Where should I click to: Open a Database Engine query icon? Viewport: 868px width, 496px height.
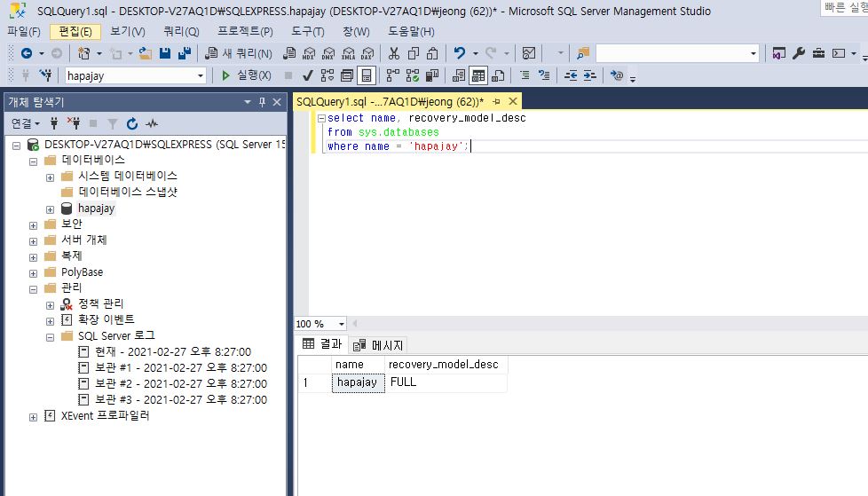point(289,53)
